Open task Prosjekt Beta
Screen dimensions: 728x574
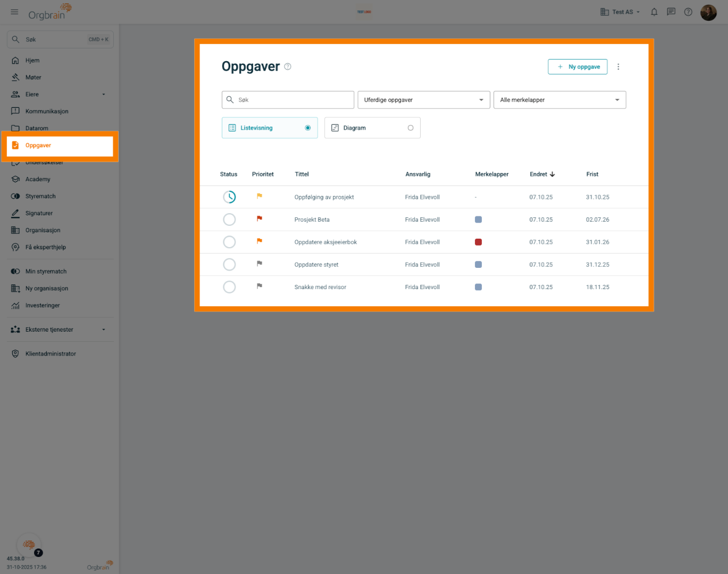click(312, 220)
